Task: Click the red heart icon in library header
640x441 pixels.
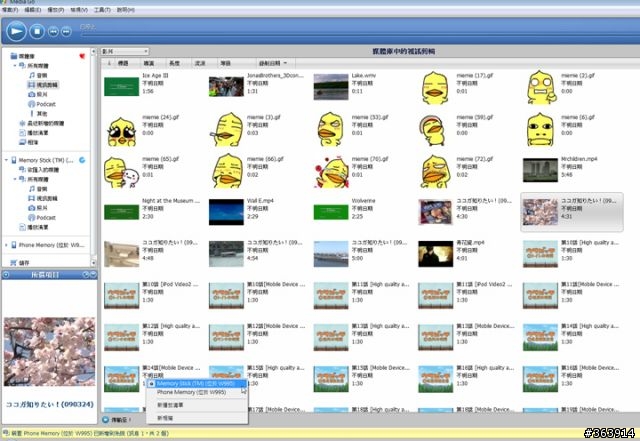Action: 82,56
